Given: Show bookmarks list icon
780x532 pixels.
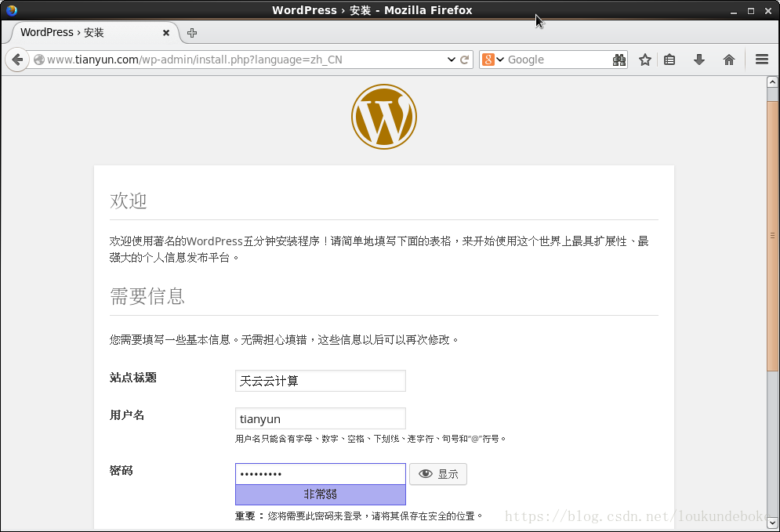Looking at the screenshot, I should tap(669, 60).
